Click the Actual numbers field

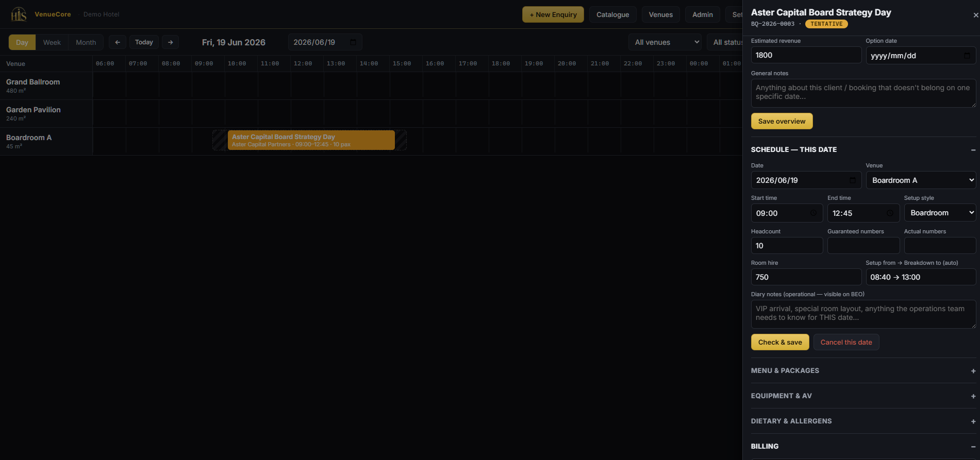click(940, 246)
